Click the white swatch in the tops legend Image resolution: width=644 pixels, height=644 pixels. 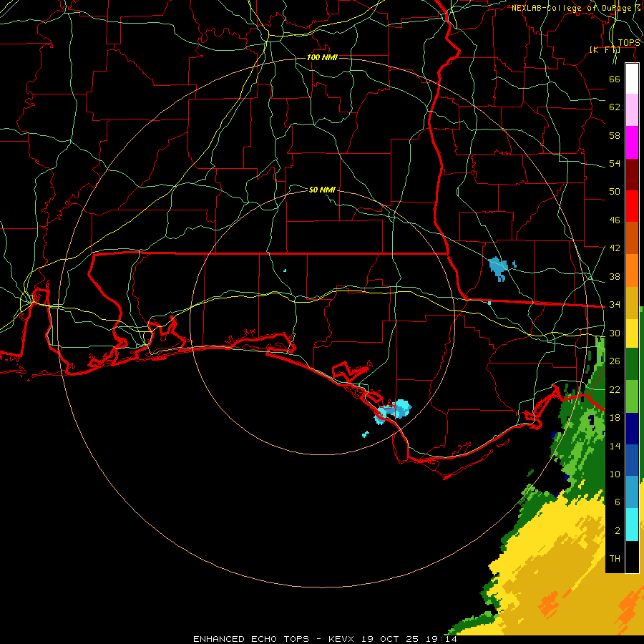coord(632,79)
